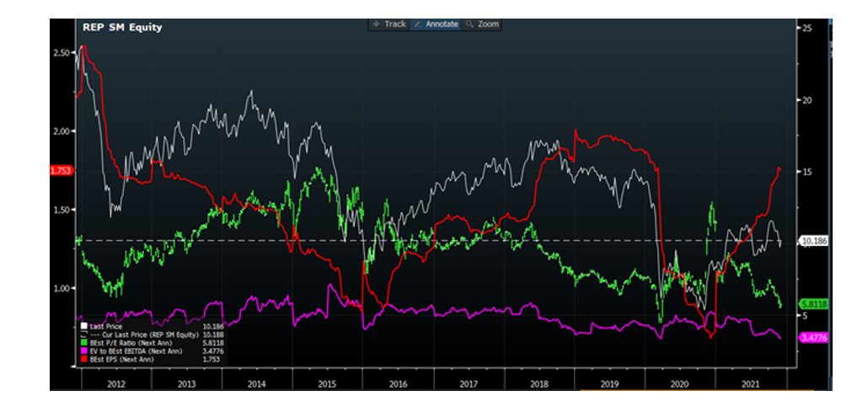868x407 pixels.
Task: Click the magenta EV to BEst EBITDA swatch
Action: [83, 351]
